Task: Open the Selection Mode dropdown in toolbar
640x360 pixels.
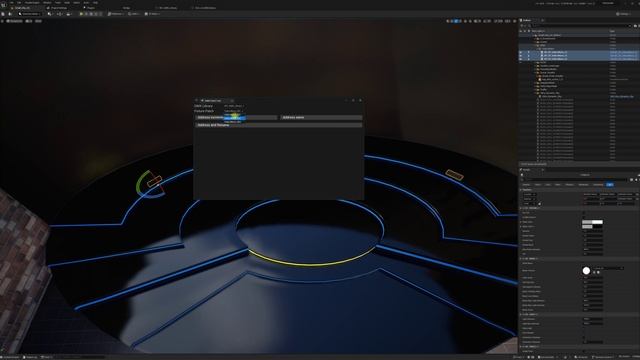Action: click(29, 14)
